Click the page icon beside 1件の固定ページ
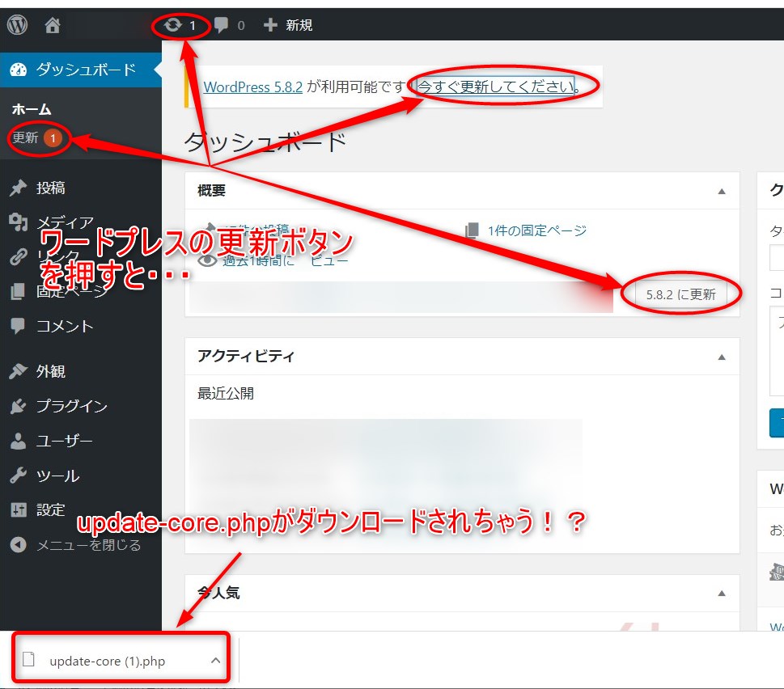784x689 pixels. pyautogui.click(x=472, y=230)
